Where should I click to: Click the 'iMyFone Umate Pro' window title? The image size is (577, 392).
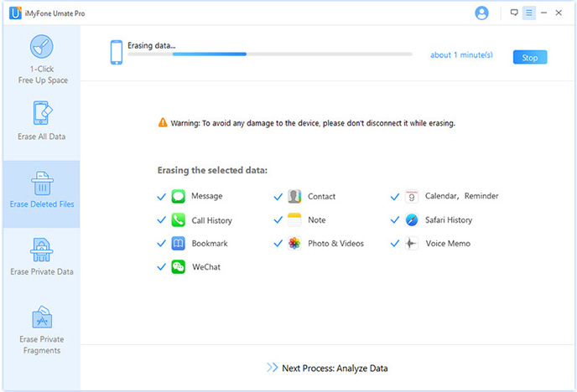[x=55, y=13]
